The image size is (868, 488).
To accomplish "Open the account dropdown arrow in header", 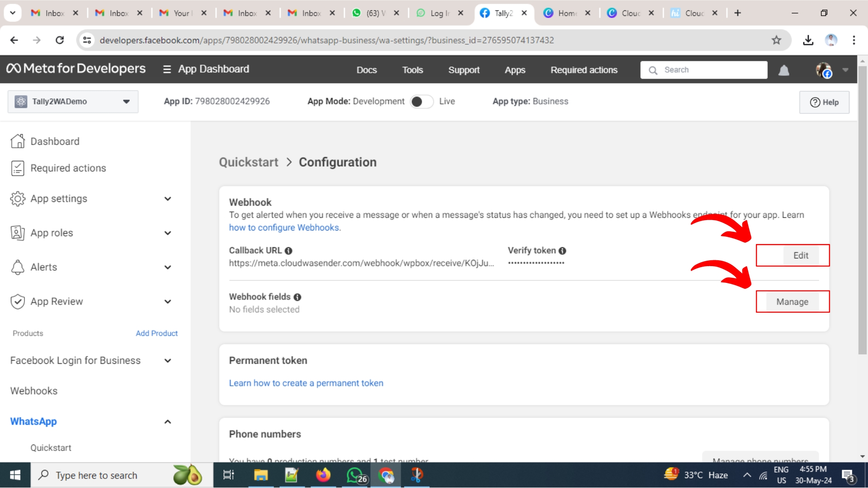I will coord(845,70).
